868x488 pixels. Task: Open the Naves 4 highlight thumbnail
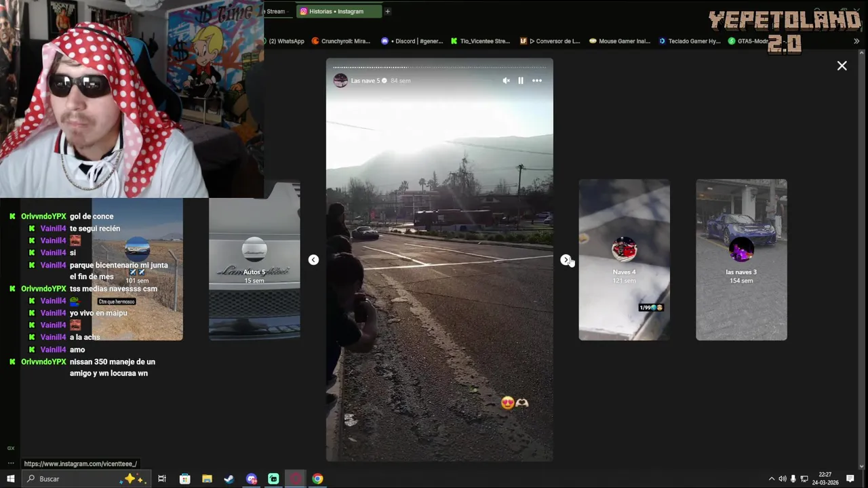click(x=624, y=260)
